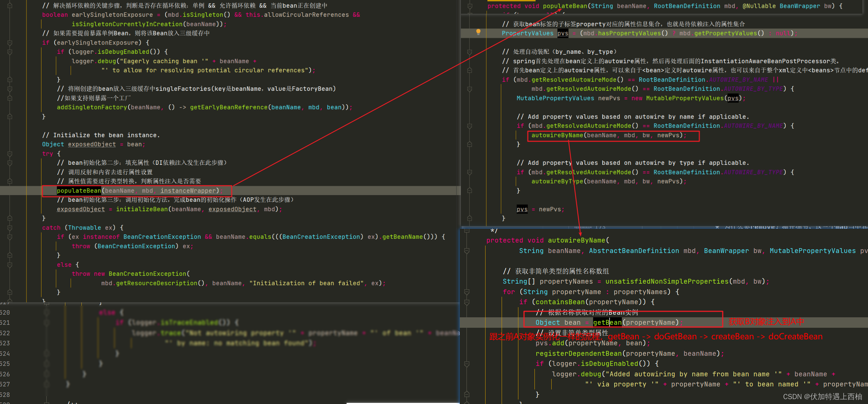Click 'throw (BeanCreationException) ex' statement
The image size is (868, 404).
[133, 246]
